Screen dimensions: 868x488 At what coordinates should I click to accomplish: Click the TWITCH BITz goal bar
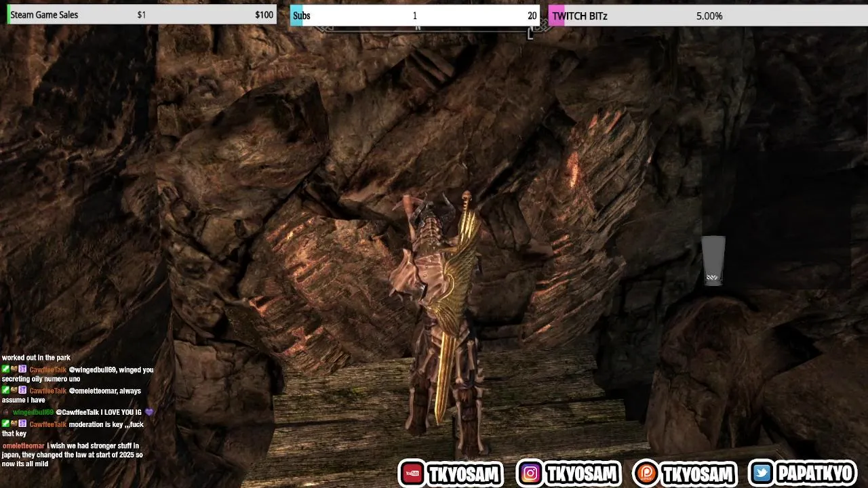coord(709,16)
